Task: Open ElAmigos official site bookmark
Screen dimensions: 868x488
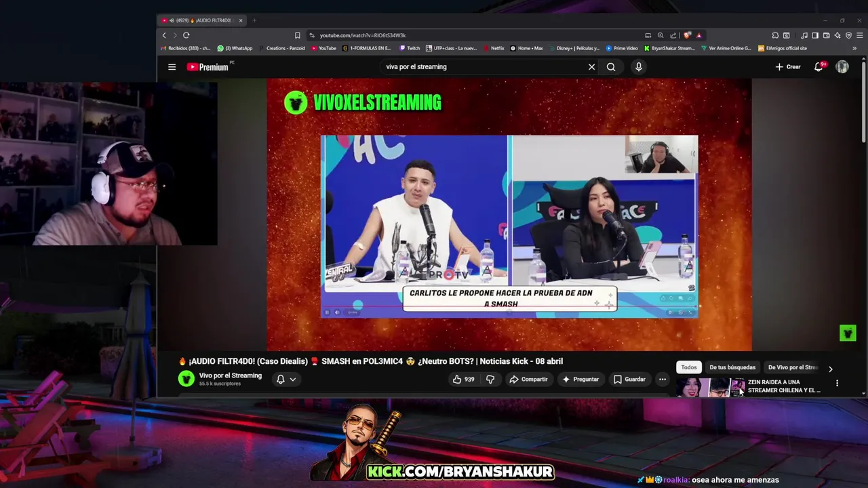Action: (783, 48)
